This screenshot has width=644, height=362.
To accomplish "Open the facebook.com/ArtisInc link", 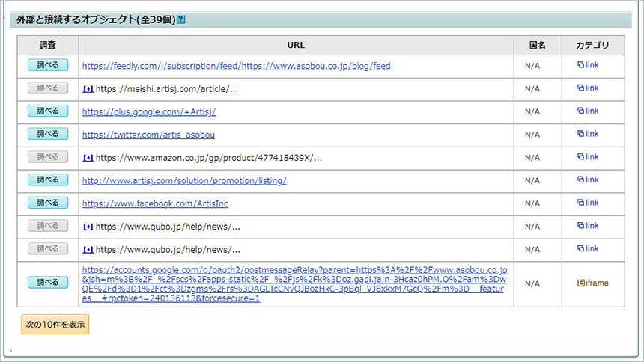I will click(x=155, y=204).
